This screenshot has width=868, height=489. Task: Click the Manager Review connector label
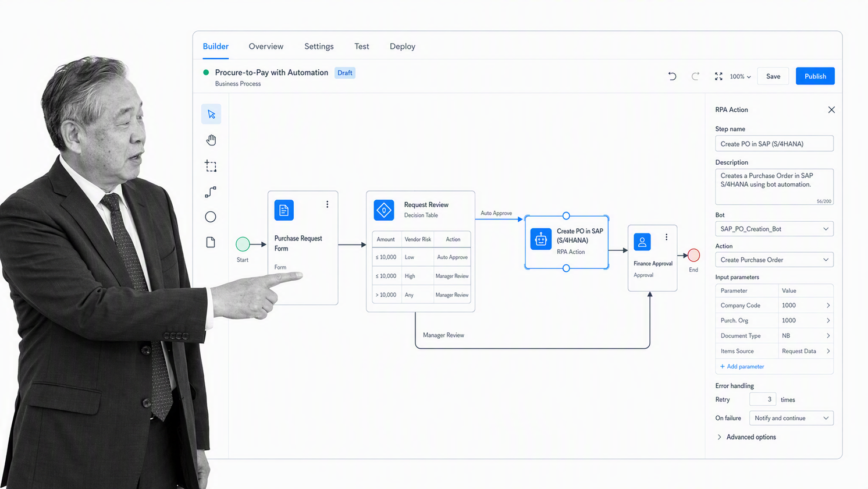443,335
